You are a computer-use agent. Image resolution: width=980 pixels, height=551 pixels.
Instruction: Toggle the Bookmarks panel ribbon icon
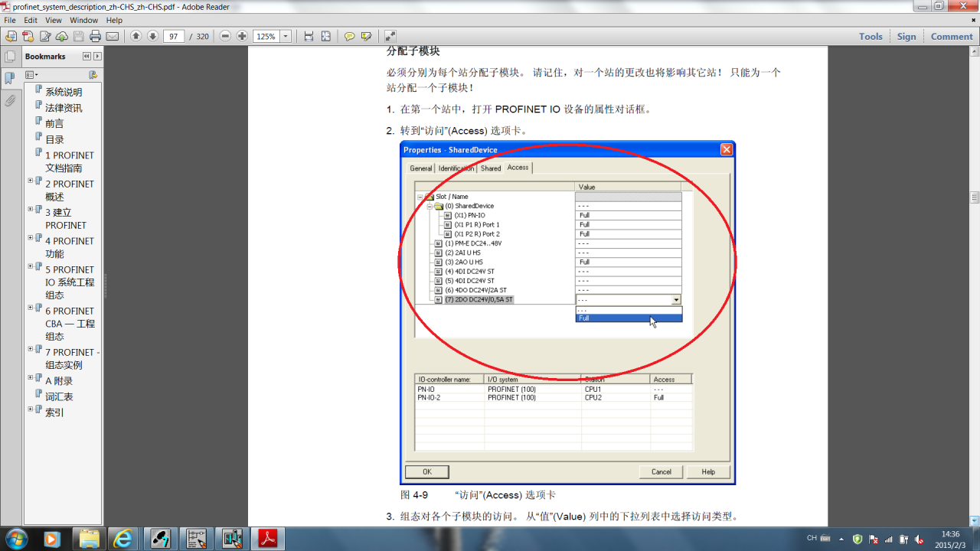pos(10,78)
